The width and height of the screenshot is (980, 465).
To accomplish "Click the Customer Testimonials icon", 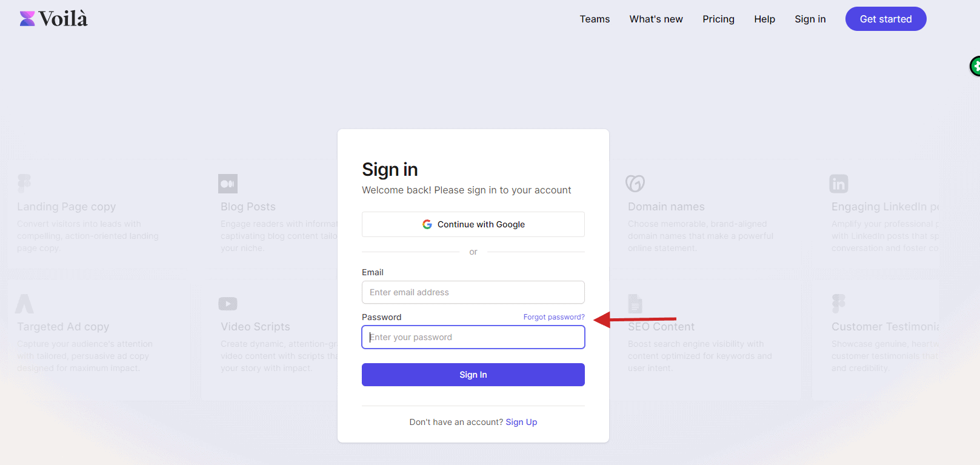I will [839, 303].
